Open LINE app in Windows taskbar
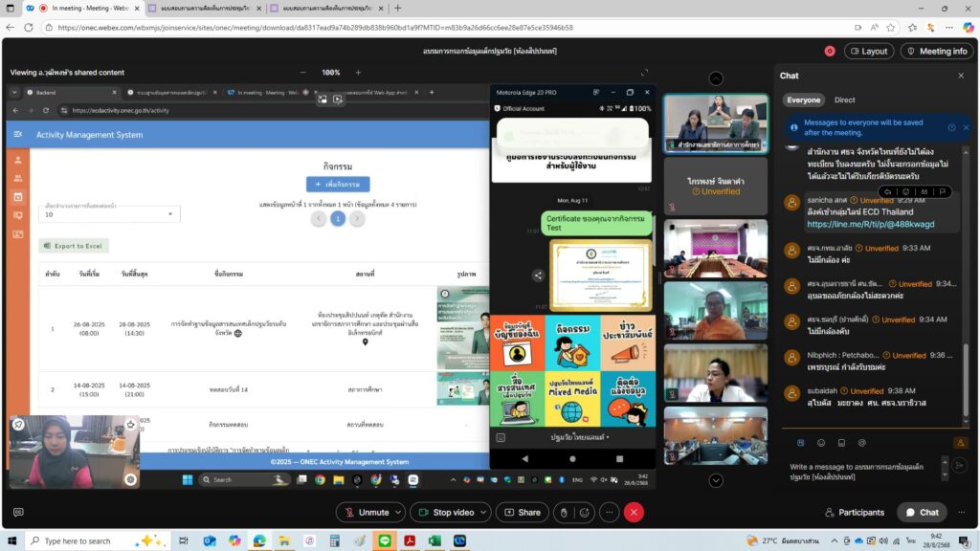 point(385,541)
